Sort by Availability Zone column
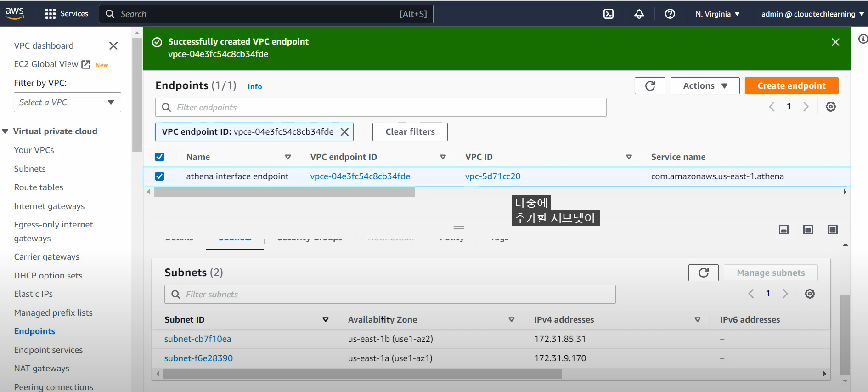The height and width of the screenshot is (392, 868). click(x=511, y=320)
